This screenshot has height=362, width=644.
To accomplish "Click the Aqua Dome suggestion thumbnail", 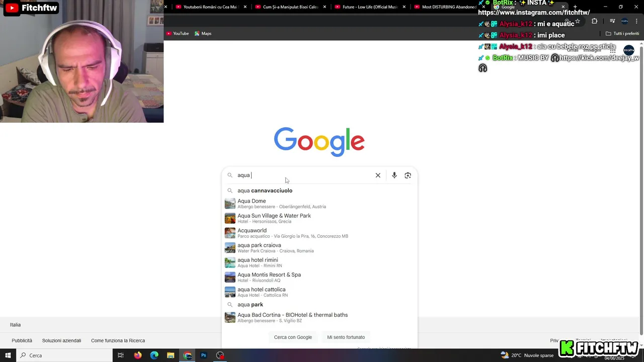I will [230, 204].
